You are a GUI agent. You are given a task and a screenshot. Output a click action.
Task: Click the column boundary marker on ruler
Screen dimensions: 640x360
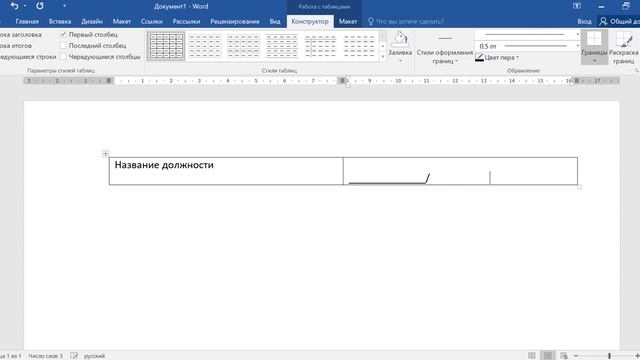(x=342, y=81)
